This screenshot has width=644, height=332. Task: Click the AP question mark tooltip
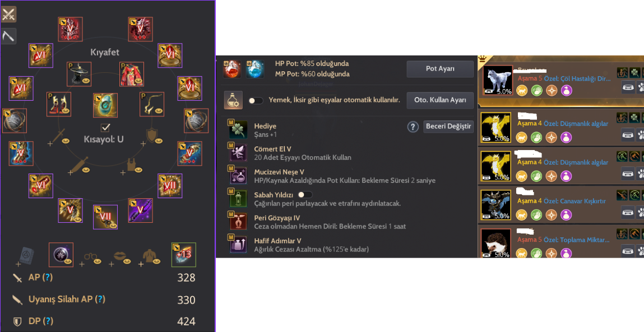click(48, 278)
